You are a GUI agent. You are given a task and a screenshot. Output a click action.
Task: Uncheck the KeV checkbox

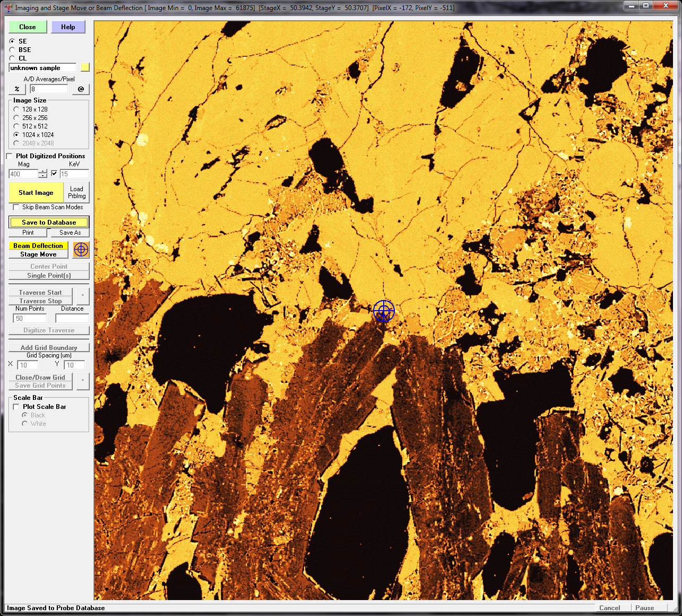click(x=54, y=174)
